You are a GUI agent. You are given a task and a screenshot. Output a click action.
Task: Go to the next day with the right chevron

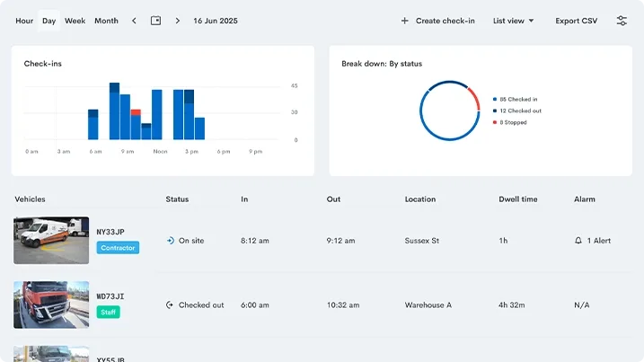[178, 21]
